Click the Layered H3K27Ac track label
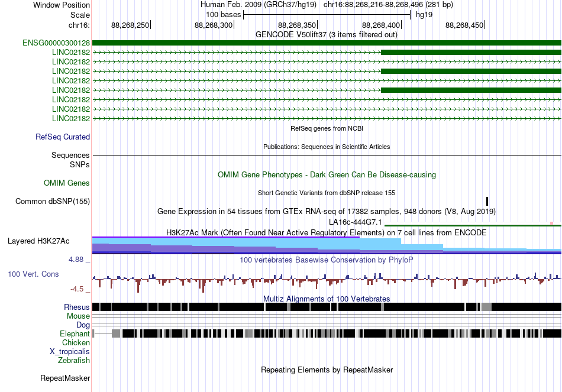Viewport: 562px width, 392px height. point(38,241)
